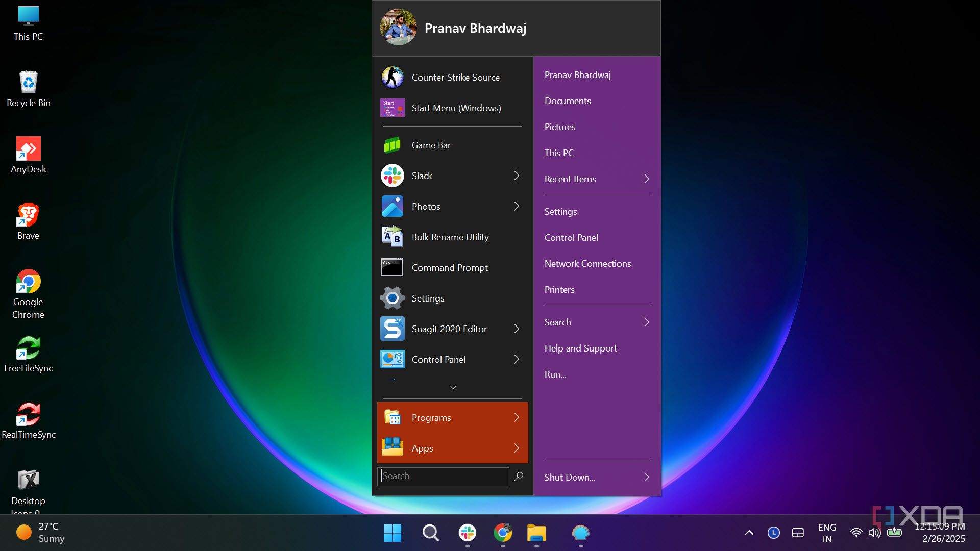This screenshot has width=980, height=551.
Task: Open the Apps menu entry
Action: 422,448
